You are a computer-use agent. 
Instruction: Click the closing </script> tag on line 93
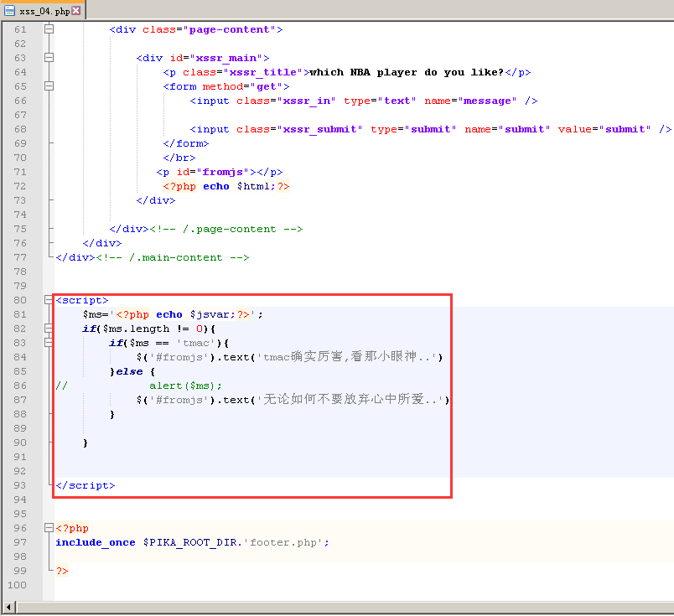[x=86, y=485]
